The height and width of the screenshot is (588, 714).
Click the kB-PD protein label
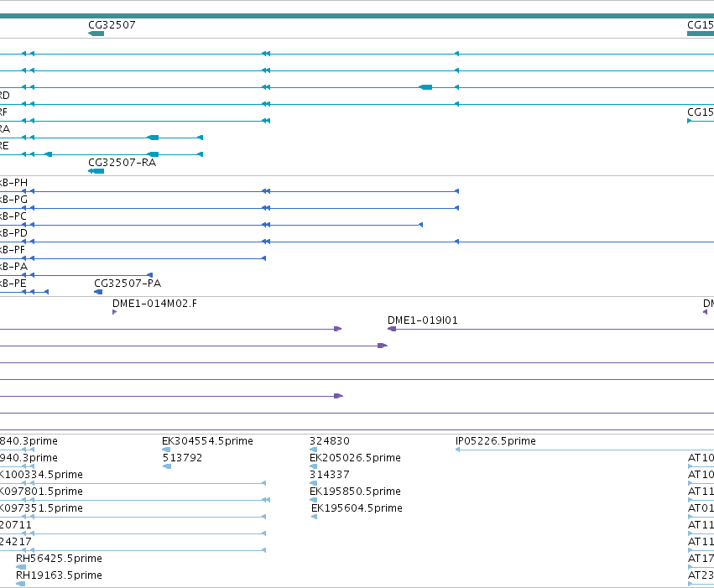pyautogui.click(x=13, y=232)
